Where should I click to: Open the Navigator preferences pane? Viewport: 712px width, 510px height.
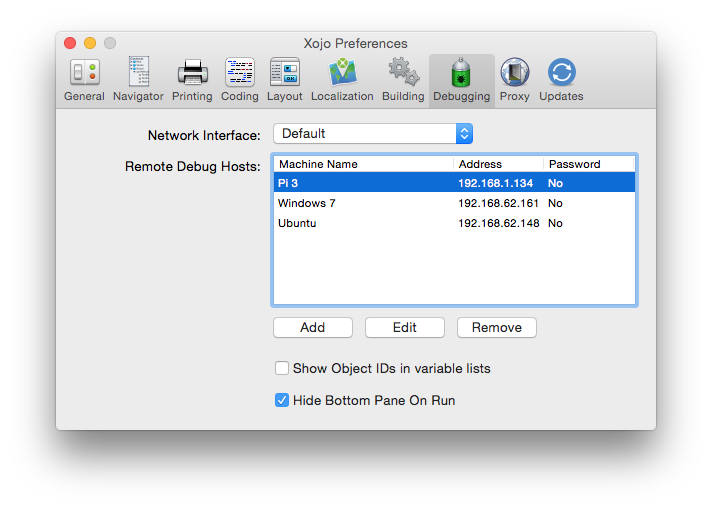point(138,80)
